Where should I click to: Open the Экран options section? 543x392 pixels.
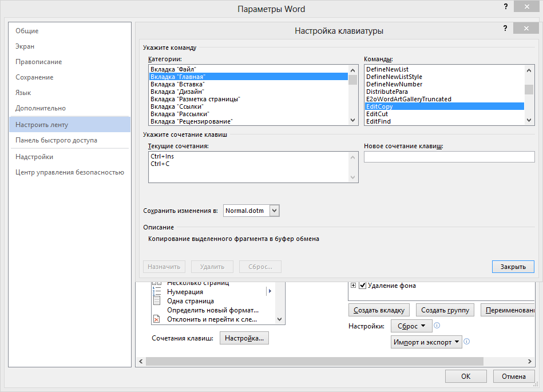[69, 46]
